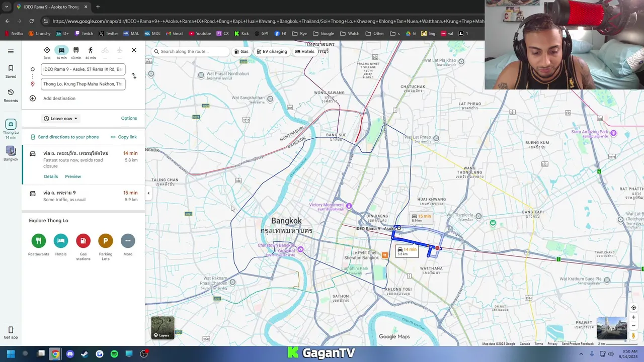Click Siam Amazing Park marker
644x362 pixels.
[613, 133]
